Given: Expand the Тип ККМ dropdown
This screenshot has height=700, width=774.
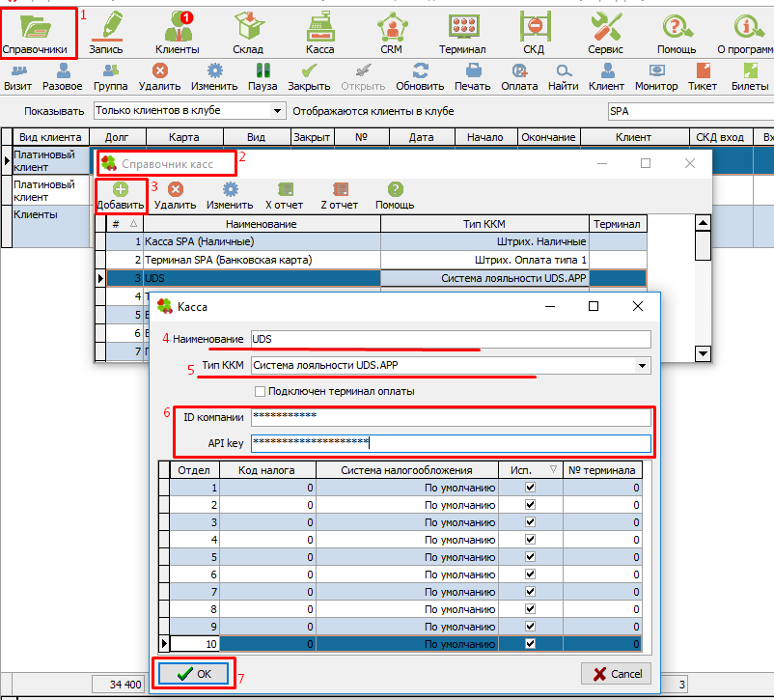Looking at the screenshot, I should 642,366.
